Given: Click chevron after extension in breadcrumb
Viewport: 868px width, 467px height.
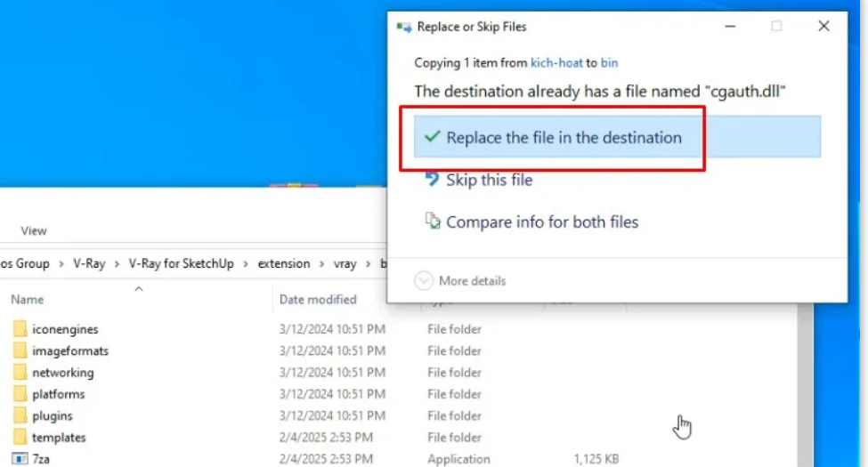Looking at the screenshot, I should tap(320, 264).
